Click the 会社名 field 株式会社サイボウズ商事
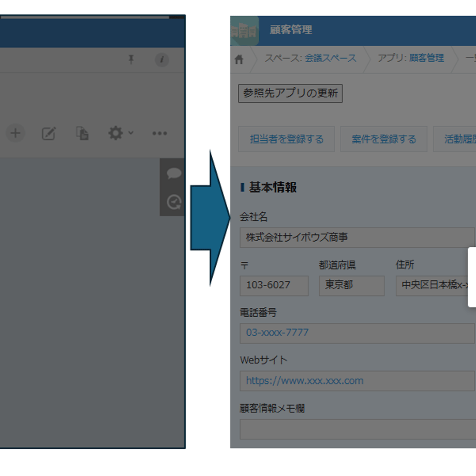Viewport: 476px width, 476px height. pyautogui.click(x=357, y=237)
